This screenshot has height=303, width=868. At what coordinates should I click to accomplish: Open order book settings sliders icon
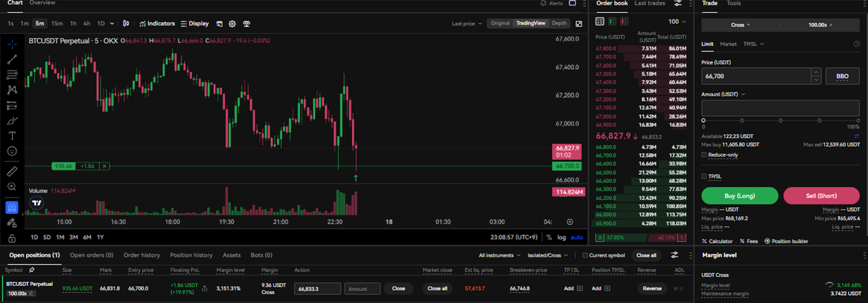pos(678,3)
